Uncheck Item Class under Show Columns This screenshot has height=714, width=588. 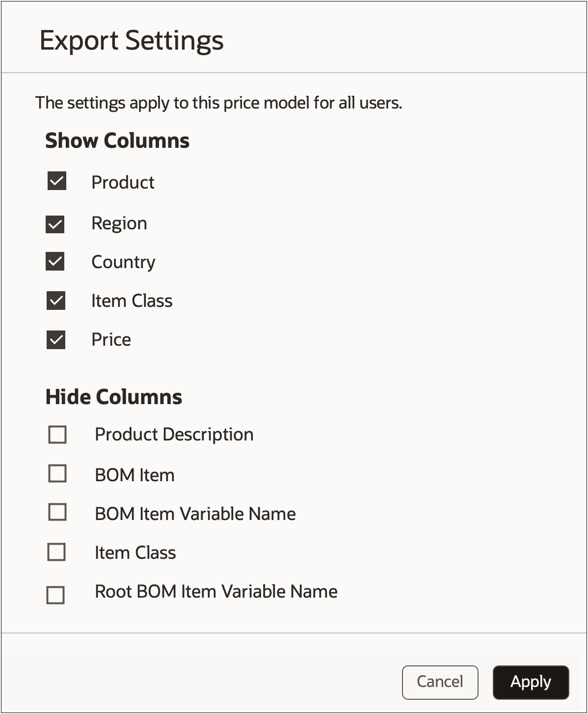point(56,301)
